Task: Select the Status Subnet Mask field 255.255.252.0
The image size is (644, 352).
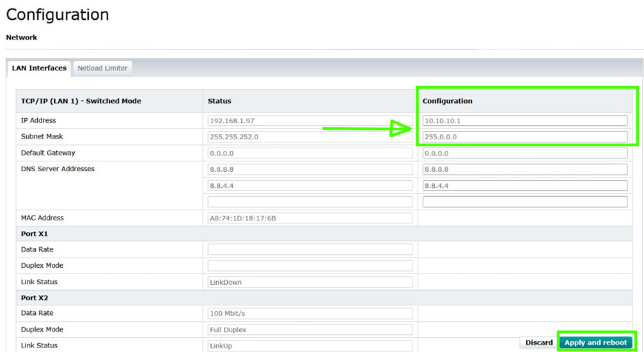Action: pos(310,137)
